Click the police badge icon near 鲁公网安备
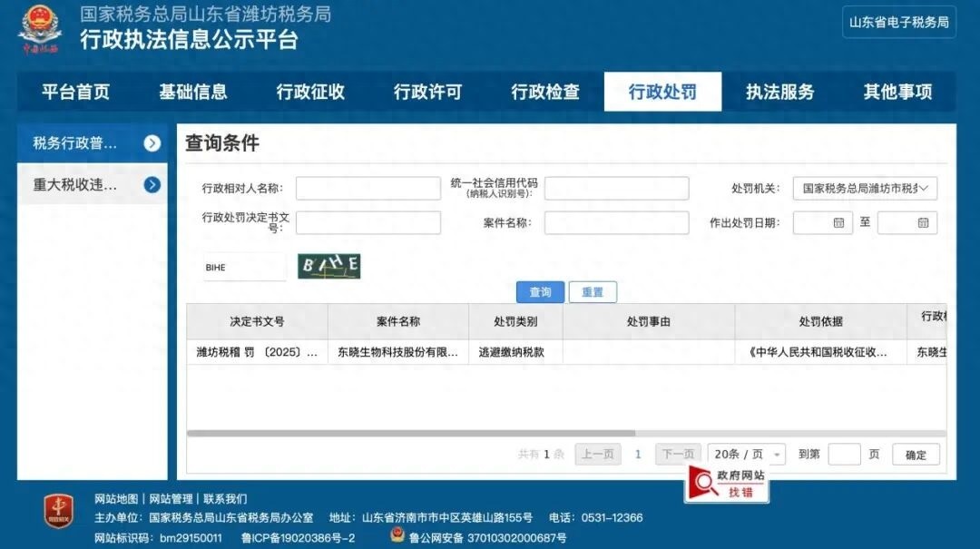980x549 pixels. click(x=397, y=535)
